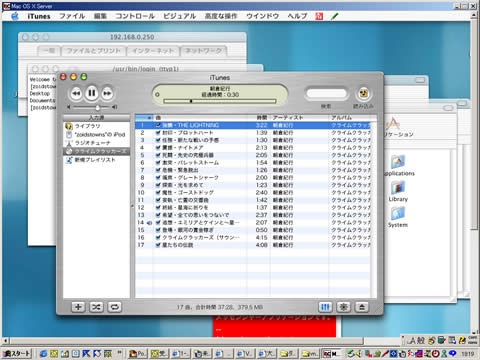
Task: Toggle shuffle playback in iTunes
Action: point(96,307)
